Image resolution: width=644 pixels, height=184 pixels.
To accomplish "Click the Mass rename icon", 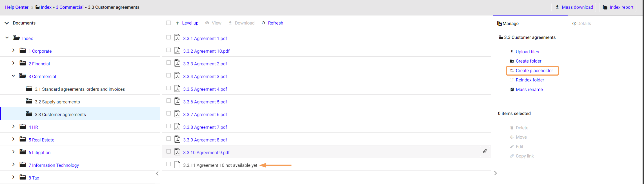I will tap(512, 90).
